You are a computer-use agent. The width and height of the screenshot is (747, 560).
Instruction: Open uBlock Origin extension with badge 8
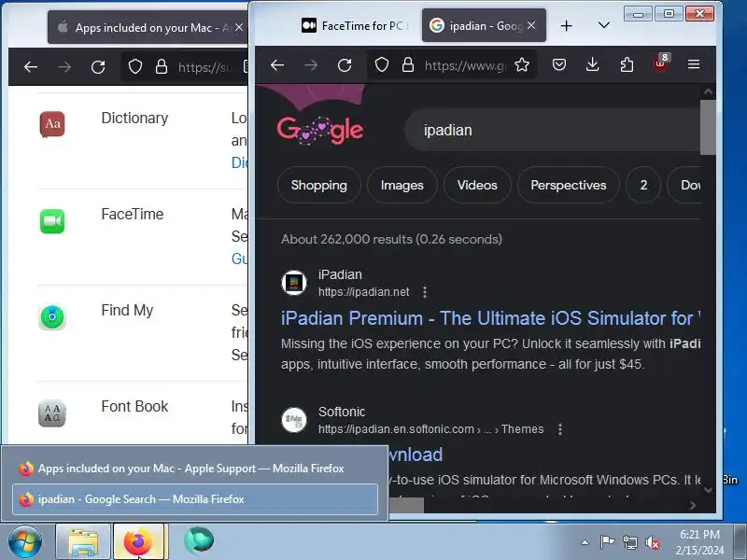(x=661, y=63)
